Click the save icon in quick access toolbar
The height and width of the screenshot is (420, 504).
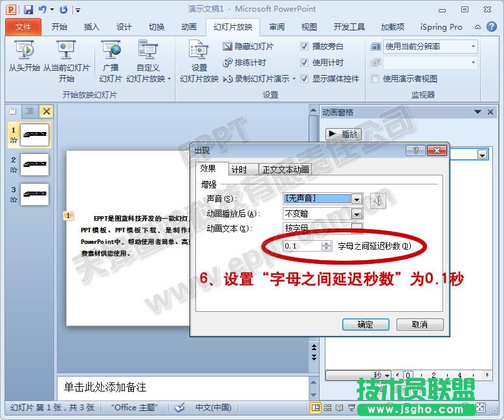click(28, 10)
